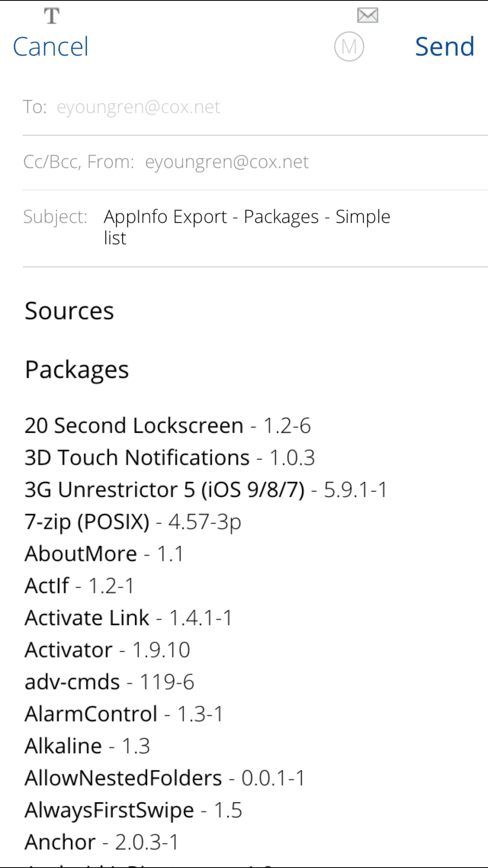Tap the circled M icon
This screenshot has height=868, width=488.
[x=349, y=46]
